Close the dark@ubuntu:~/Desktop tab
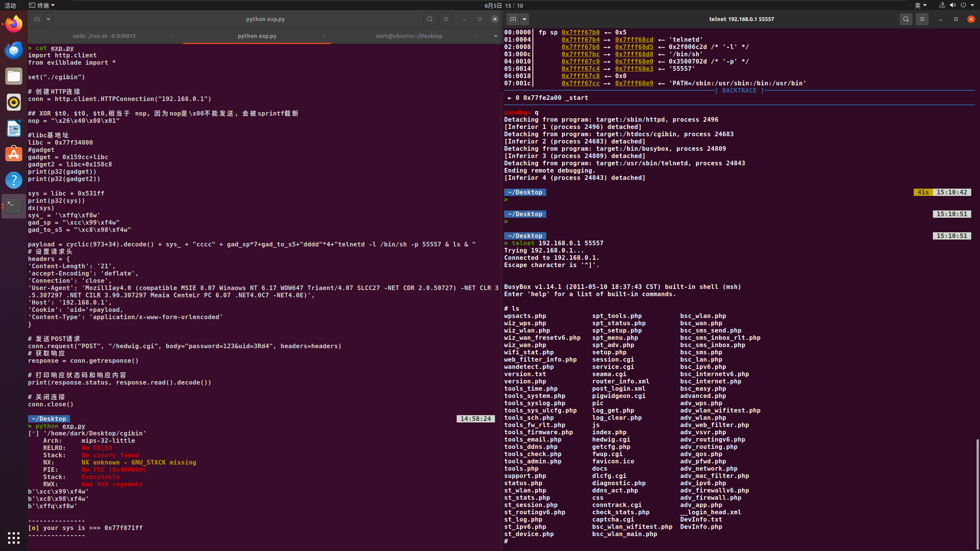 click(476, 36)
